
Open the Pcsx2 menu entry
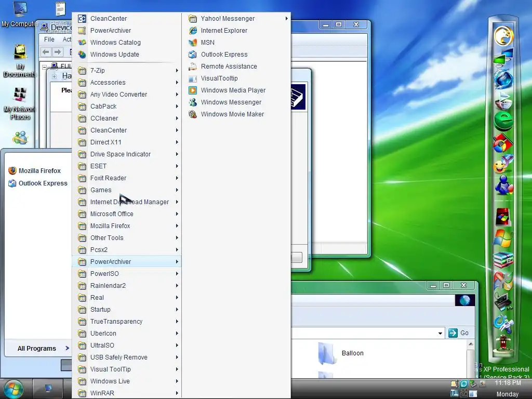(127, 250)
